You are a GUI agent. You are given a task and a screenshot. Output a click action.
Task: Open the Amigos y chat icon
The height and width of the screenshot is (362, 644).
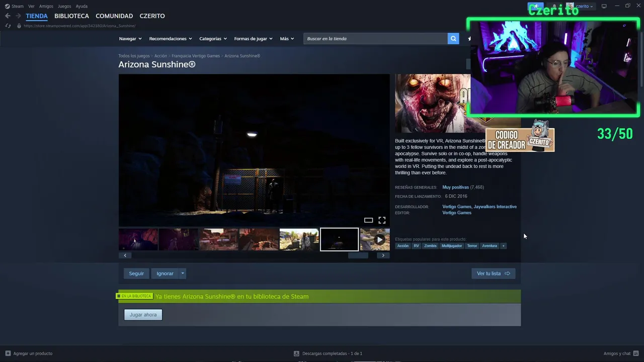(x=636, y=353)
